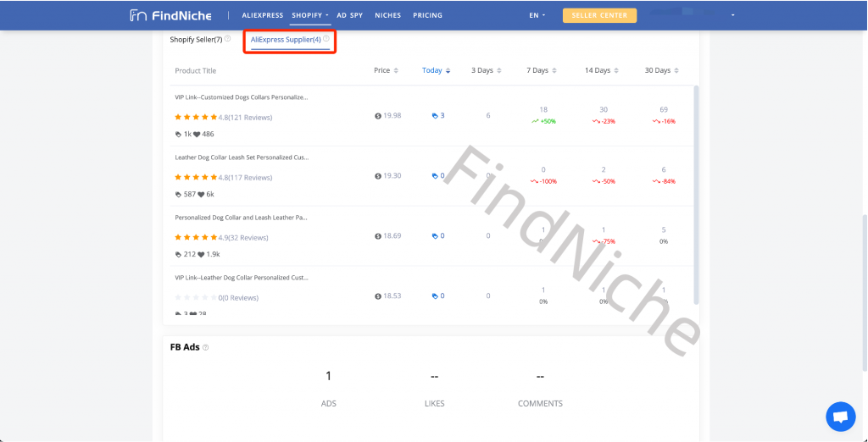Click the page vertical scrollbar
The width and height of the screenshot is (868, 442).
864,293
